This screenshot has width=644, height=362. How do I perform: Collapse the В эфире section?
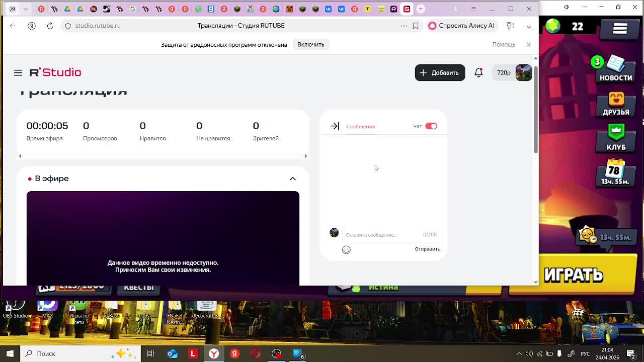293,178
